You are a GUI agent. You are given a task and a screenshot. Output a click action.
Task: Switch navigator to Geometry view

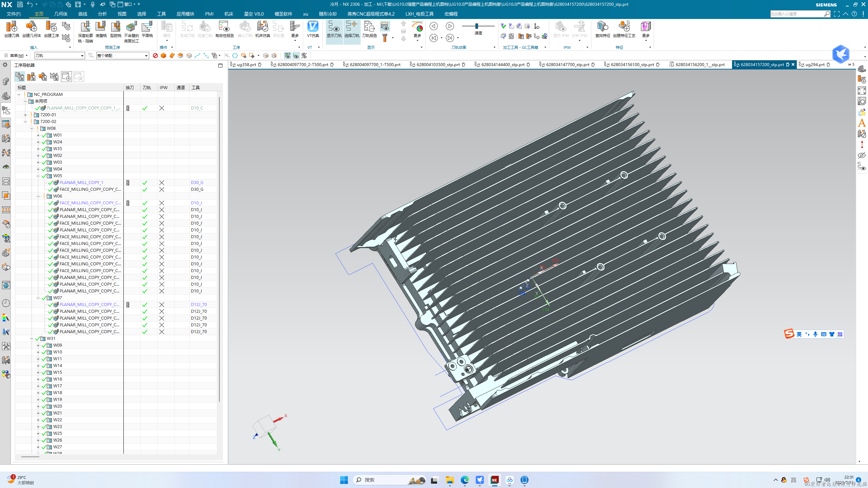tap(43, 77)
